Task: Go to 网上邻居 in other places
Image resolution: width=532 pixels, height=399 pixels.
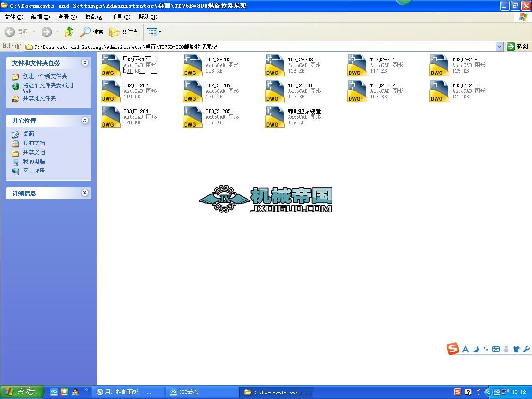Action: [34, 171]
